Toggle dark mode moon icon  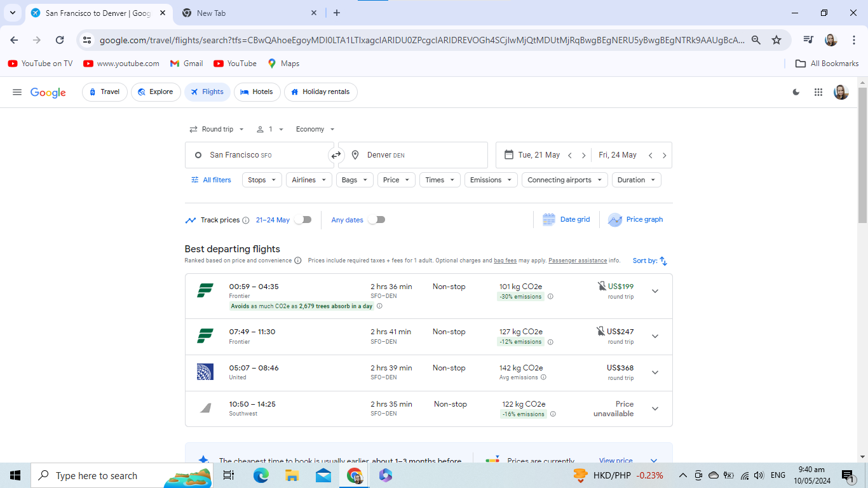coord(796,92)
